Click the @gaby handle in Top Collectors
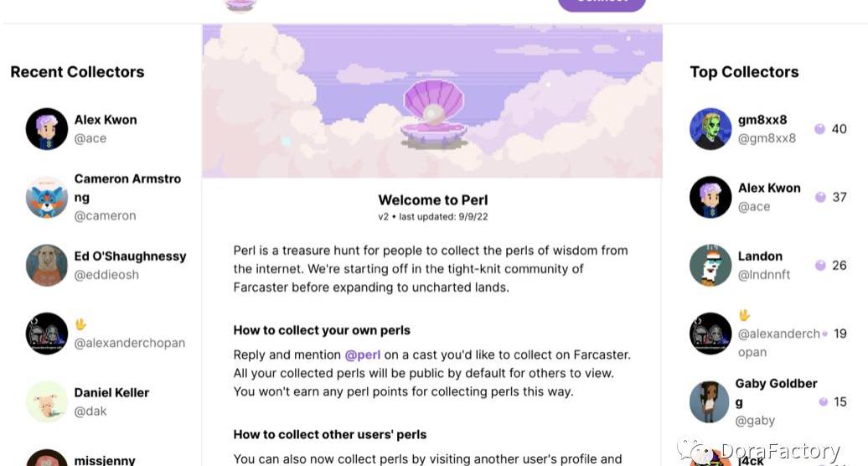 point(755,421)
